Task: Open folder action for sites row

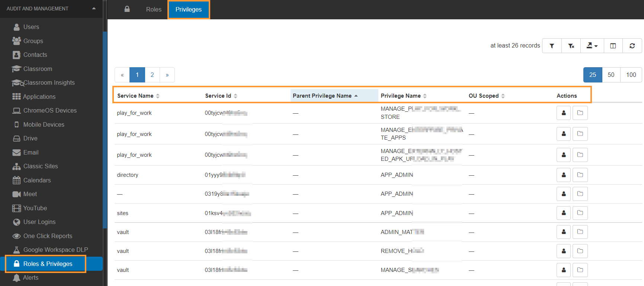Action: tap(580, 213)
